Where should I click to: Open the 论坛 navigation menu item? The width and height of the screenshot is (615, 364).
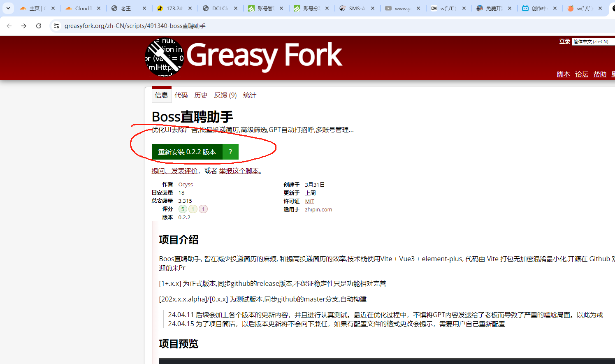tap(581, 74)
